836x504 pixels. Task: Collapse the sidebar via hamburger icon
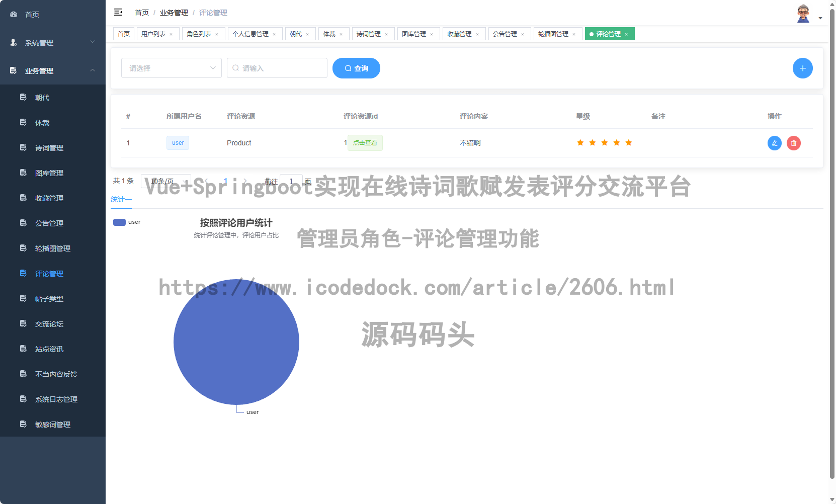pyautogui.click(x=118, y=12)
